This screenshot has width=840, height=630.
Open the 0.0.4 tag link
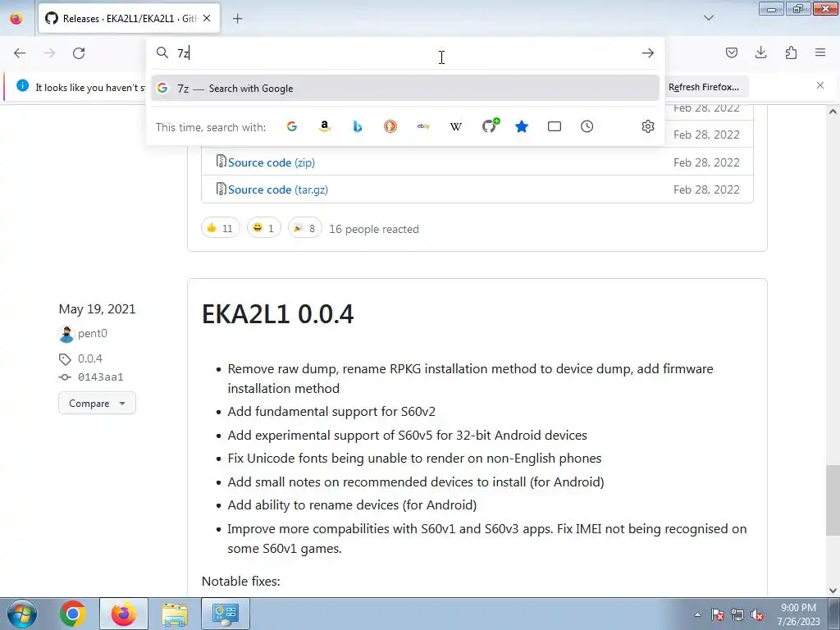click(90, 358)
